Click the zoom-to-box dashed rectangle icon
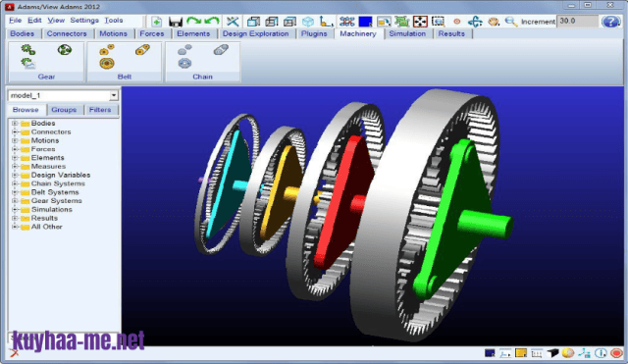Viewport: 628px width, 364px height. [439, 22]
